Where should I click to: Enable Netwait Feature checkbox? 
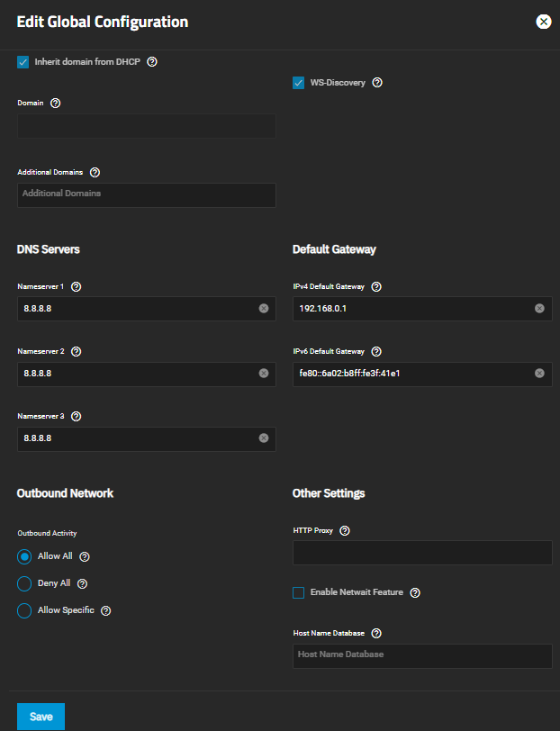298,592
